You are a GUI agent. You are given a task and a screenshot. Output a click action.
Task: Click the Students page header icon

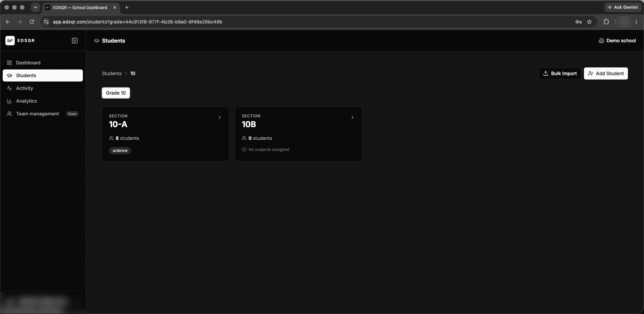(97, 41)
